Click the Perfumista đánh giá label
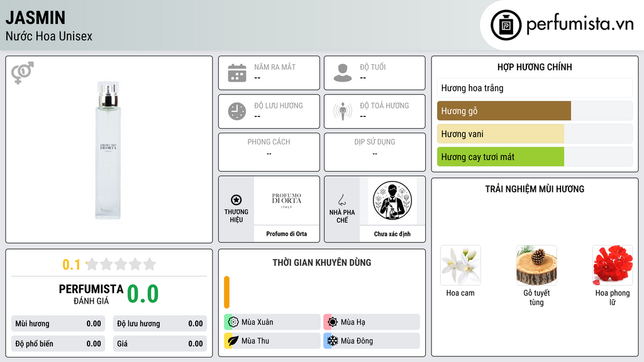Image resolution: width=644 pixels, height=362 pixels. tap(91, 294)
